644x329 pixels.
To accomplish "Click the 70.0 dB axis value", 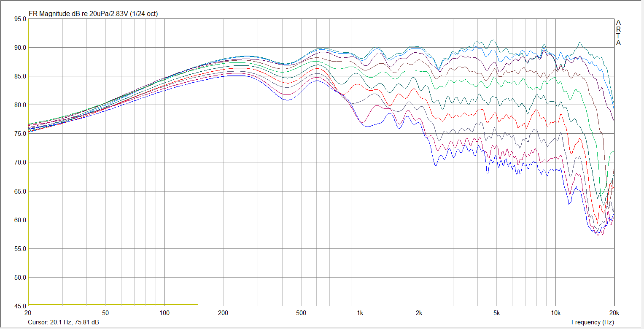I will (x=19, y=162).
